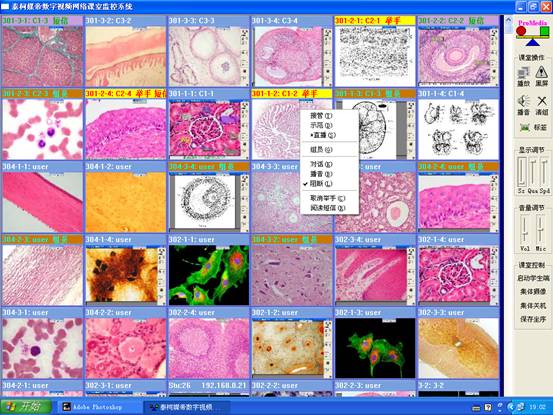Click the 301-1-2: C1-2 raised-hand title bar
The image size is (553, 415).
(292, 94)
